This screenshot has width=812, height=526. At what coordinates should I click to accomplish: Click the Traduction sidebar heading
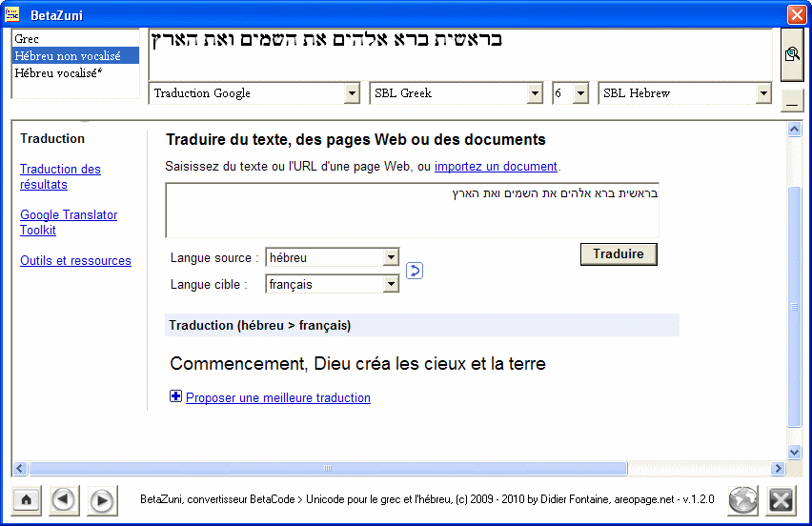pos(52,139)
